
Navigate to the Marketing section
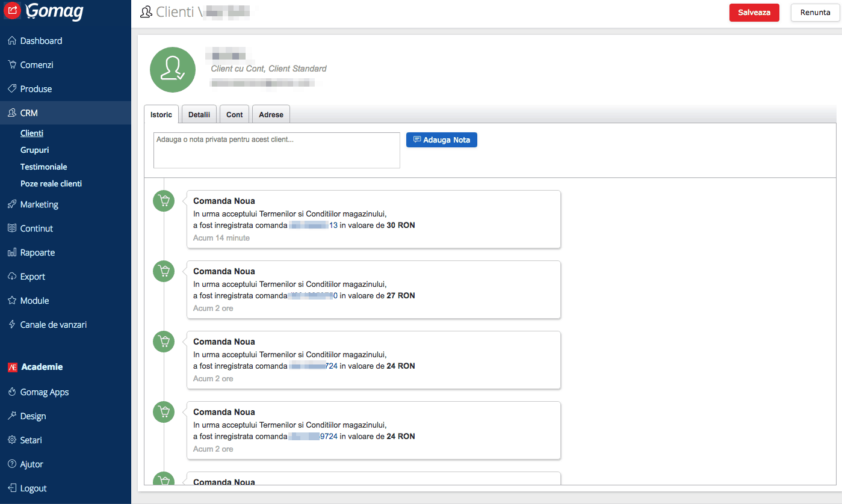click(39, 204)
